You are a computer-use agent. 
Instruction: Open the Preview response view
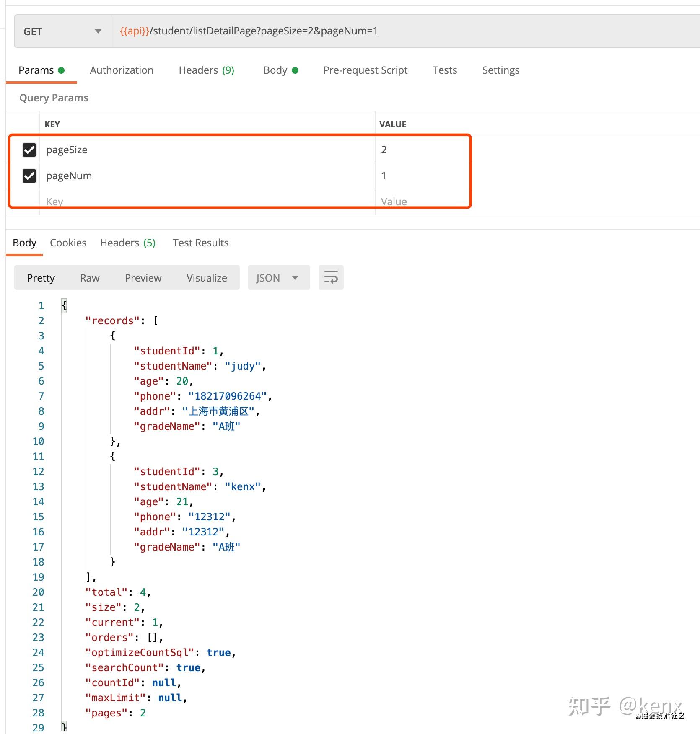click(x=143, y=277)
